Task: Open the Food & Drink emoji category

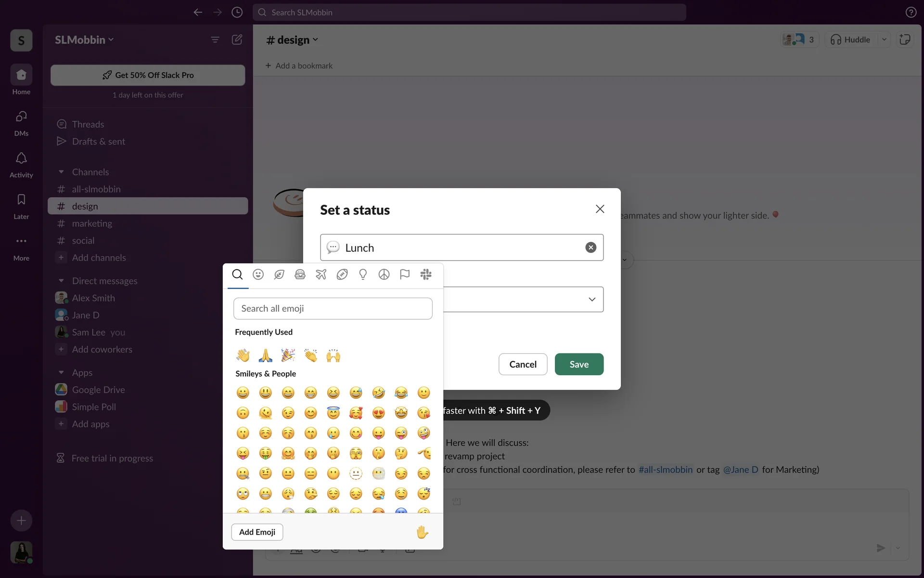Action: click(300, 275)
